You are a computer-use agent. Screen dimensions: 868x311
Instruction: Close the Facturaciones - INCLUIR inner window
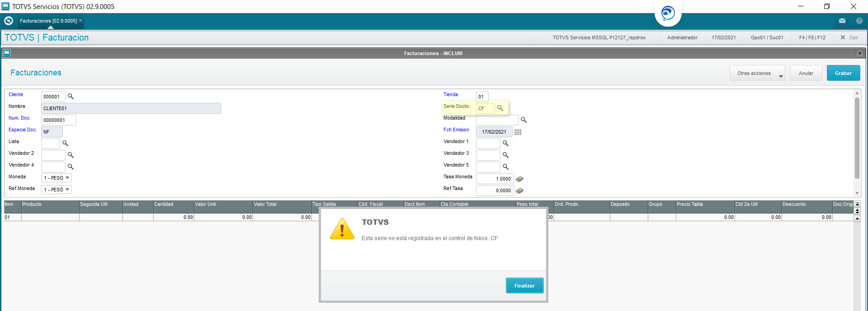pyautogui.click(x=860, y=53)
